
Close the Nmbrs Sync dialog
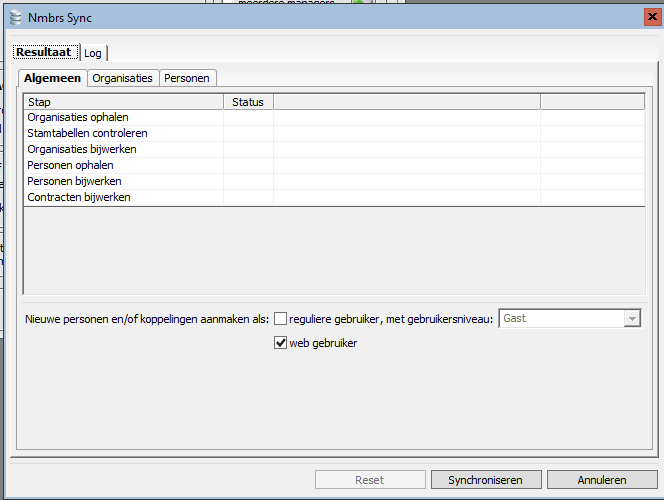(x=652, y=17)
